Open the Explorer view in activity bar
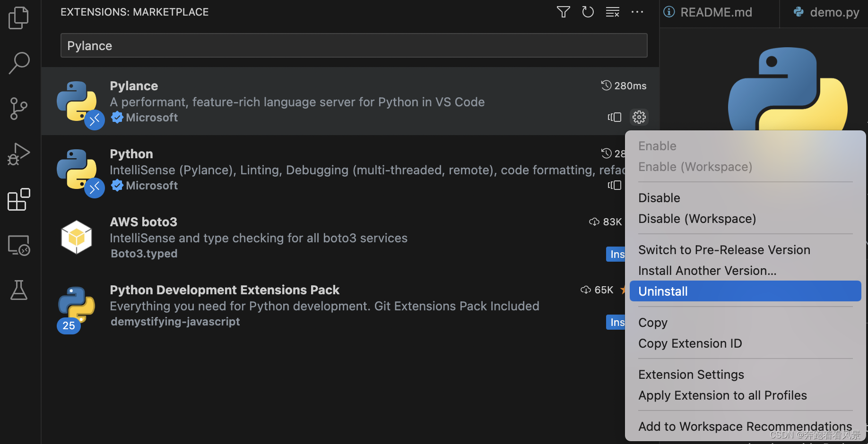Image resolution: width=868 pixels, height=444 pixels. [x=19, y=18]
